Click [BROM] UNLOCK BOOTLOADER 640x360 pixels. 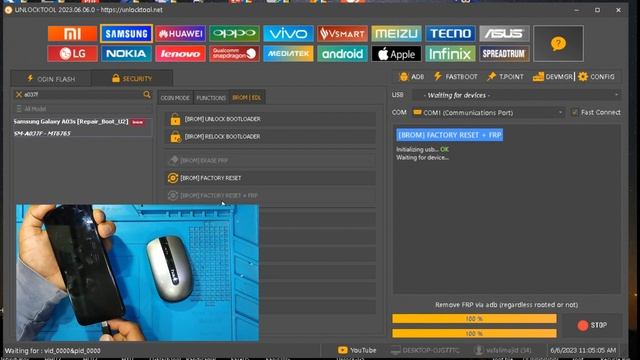point(270,119)
